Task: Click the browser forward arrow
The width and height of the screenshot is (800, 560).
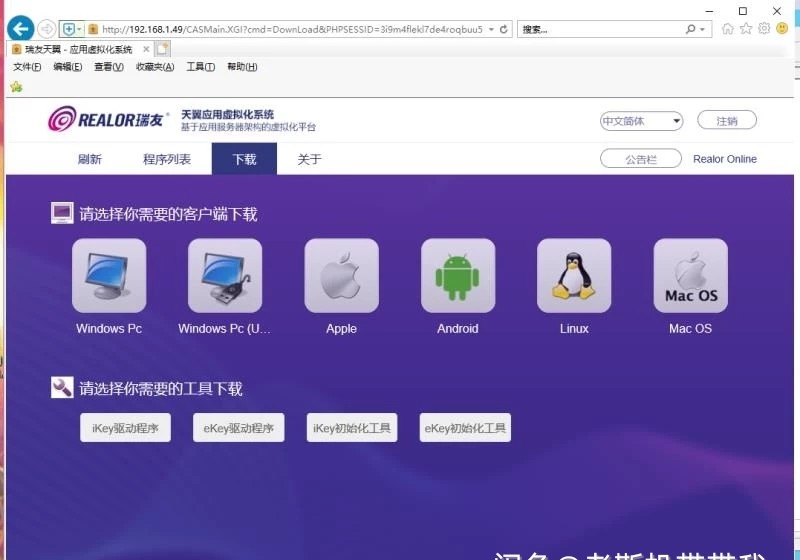Action: point(46,29)
